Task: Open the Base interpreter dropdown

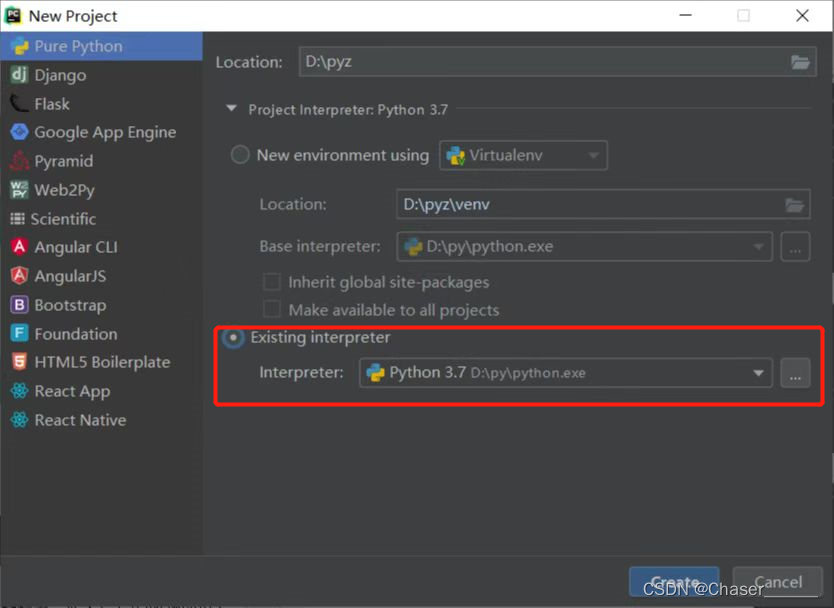Action: pyautogui.click(x=585, y=246)
